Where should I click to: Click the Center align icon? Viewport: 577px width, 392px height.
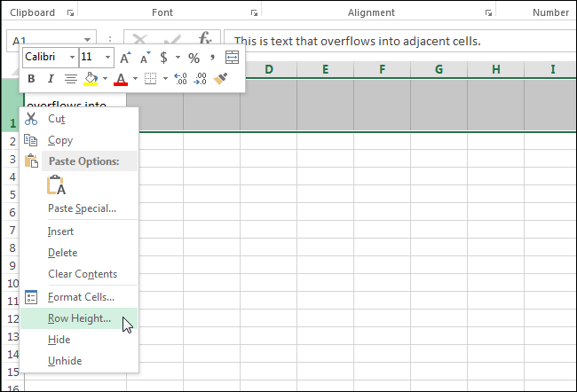(x=70, y=79)
